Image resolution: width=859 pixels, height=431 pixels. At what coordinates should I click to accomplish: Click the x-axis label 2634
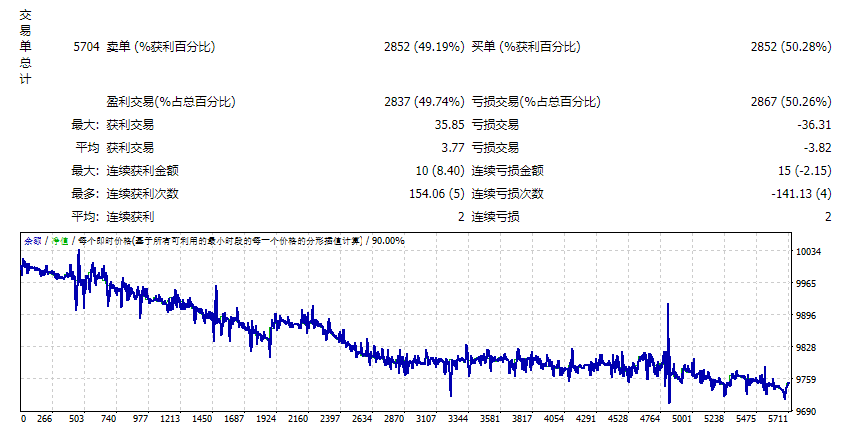[x=362, y=418]
